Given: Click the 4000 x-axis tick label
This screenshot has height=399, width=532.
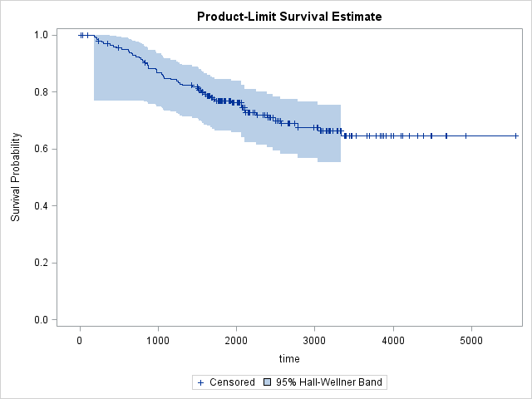Looking at the screenshot, I should pyautogui.click(x=393, y=340).
